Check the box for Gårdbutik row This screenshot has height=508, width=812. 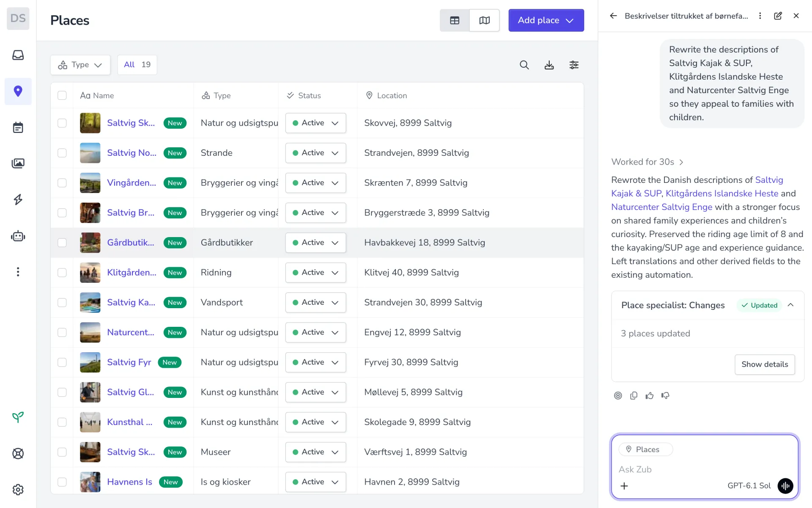62,243
